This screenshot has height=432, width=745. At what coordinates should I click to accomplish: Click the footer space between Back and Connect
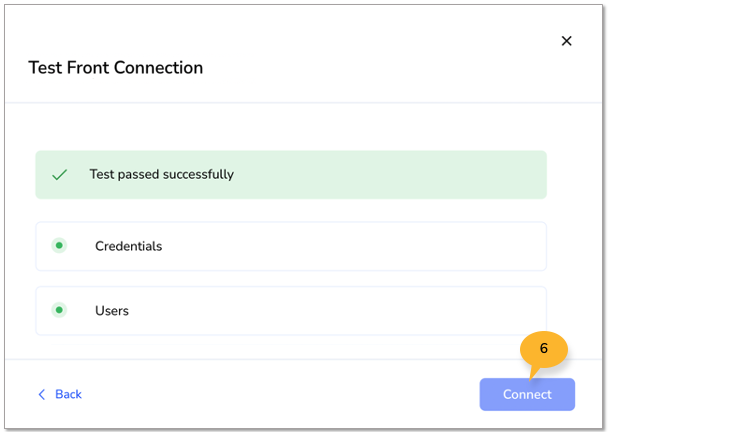click(280, 394)
